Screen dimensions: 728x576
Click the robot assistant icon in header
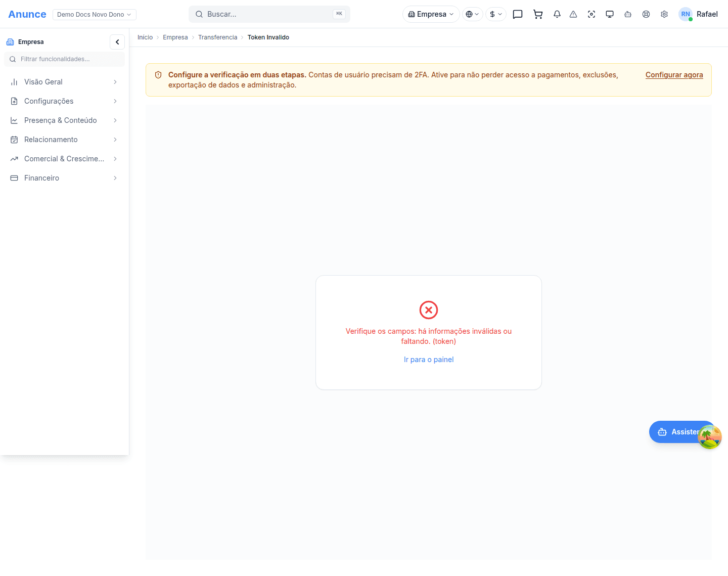(x=628, y=14)
